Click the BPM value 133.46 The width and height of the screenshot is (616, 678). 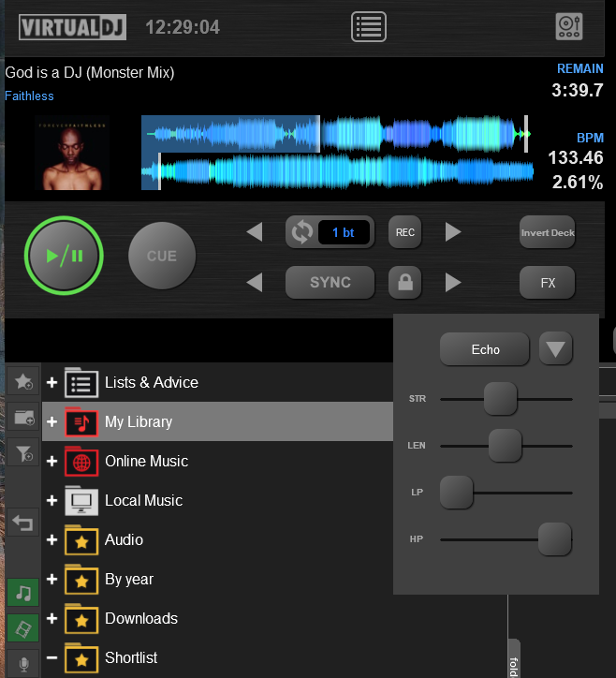pyautogui.click(x=576, y=158)
